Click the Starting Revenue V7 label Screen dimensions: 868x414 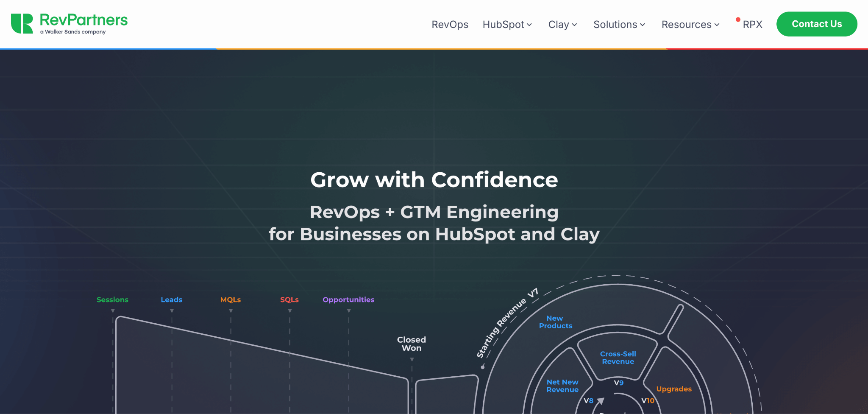pyautogui.click(x=507, y=323)
